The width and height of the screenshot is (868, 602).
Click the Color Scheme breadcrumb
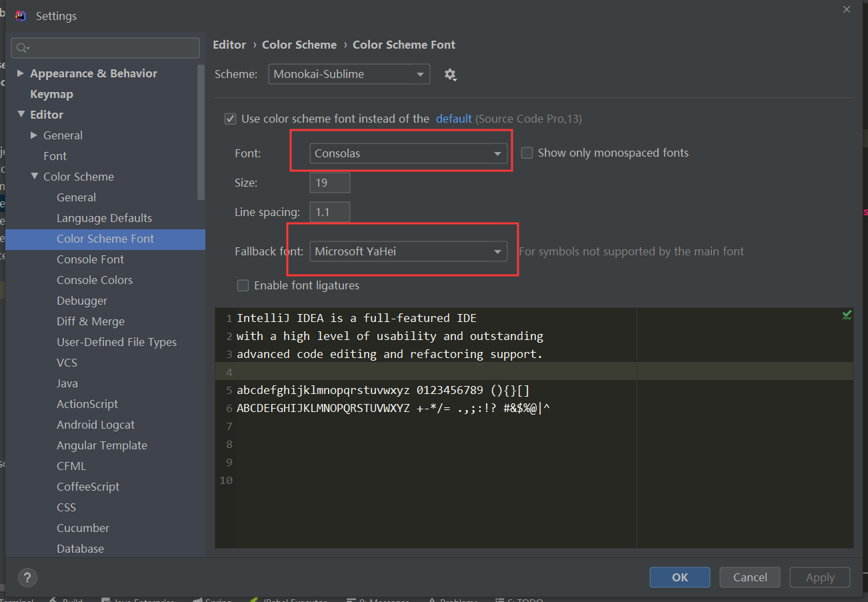[x=299, y=45]
